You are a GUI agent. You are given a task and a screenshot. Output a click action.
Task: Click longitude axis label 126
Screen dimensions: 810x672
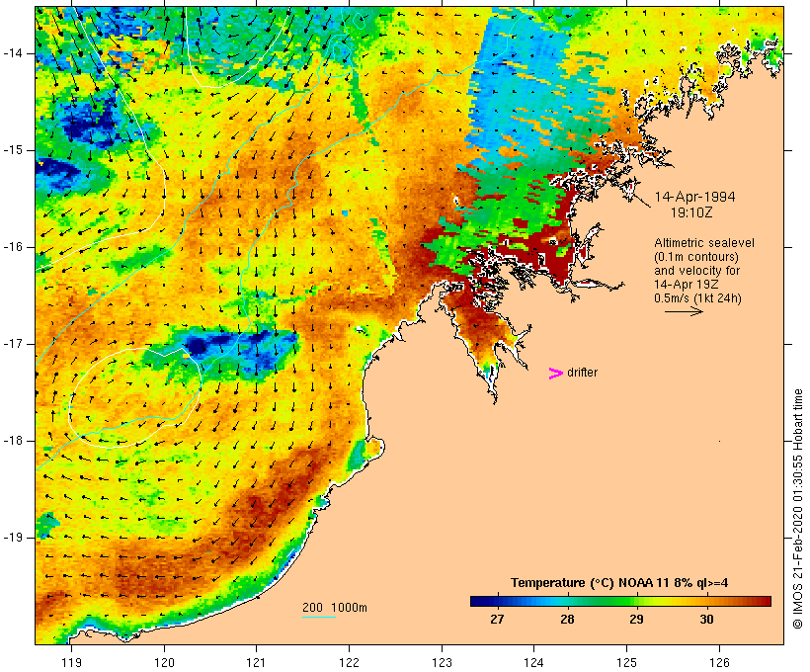(x=719, y=662)
